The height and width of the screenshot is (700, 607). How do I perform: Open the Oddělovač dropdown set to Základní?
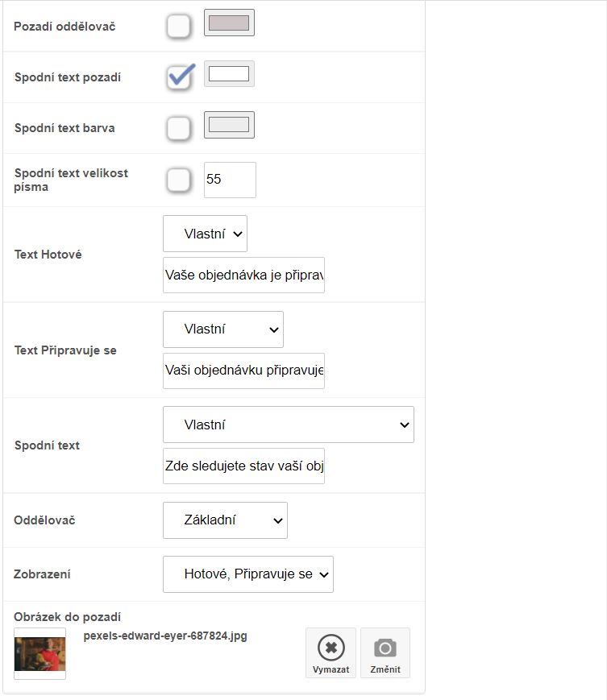225,520
